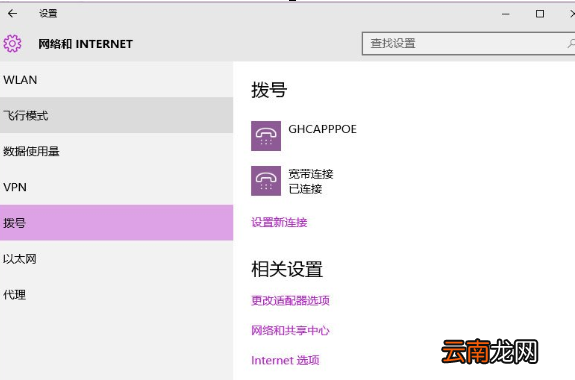
Task: Select the GHCAPPPOE connection name
Action: click(x=322, y=129)
